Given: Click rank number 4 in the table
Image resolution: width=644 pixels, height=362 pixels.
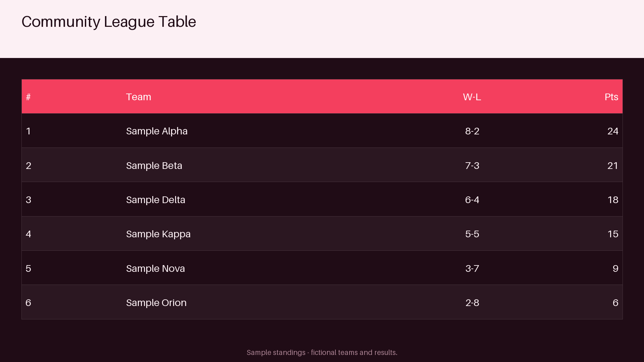Looking at the screenshot, I should click(x=29, y=234).
